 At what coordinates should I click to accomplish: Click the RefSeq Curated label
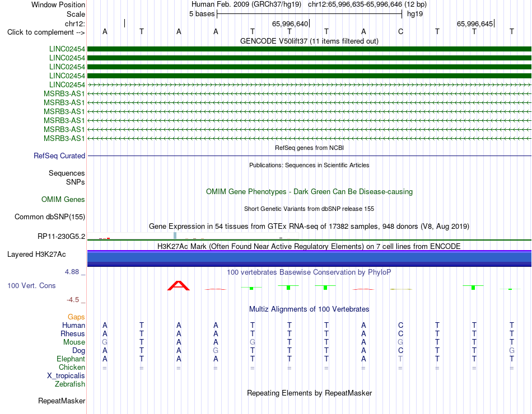(x=59, y=156)
